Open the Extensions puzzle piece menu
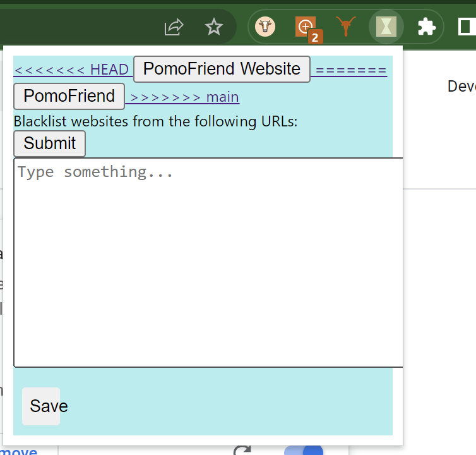The width and height of the screenshot is (476, 455). 427,27
